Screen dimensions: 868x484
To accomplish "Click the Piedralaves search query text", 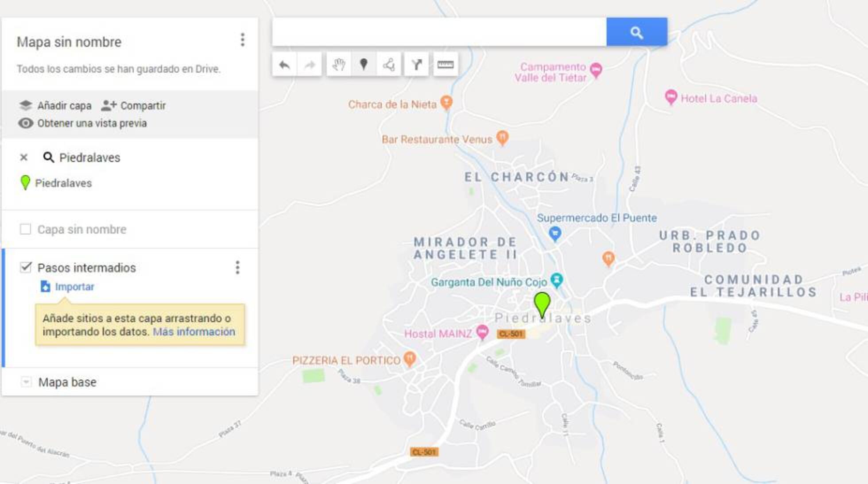I will (90, 157).
